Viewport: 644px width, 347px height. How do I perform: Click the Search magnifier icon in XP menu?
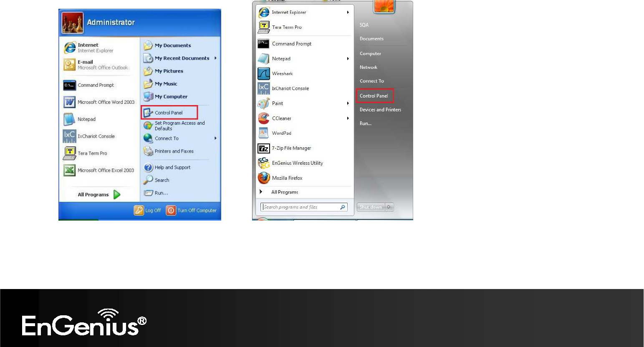point(148,180)
